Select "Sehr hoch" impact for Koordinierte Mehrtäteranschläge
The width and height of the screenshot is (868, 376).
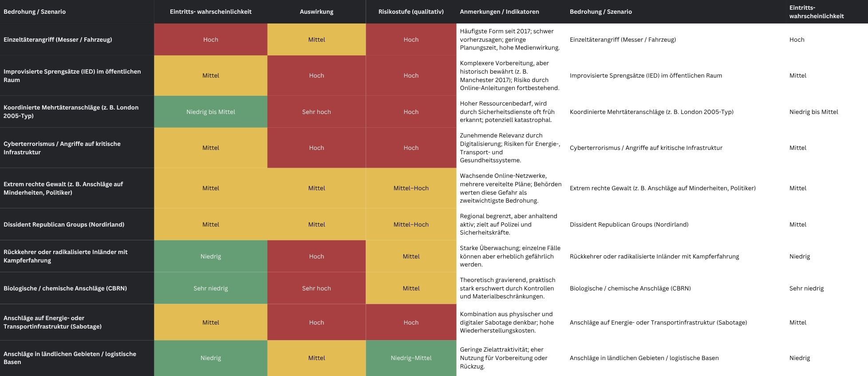[316, 112]
